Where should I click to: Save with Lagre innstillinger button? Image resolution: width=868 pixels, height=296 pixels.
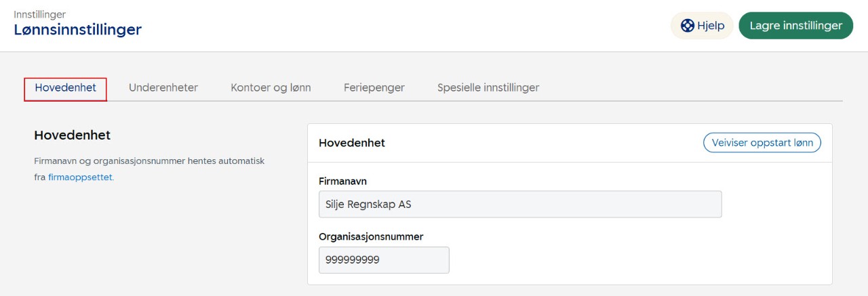[x=795, y=26]
